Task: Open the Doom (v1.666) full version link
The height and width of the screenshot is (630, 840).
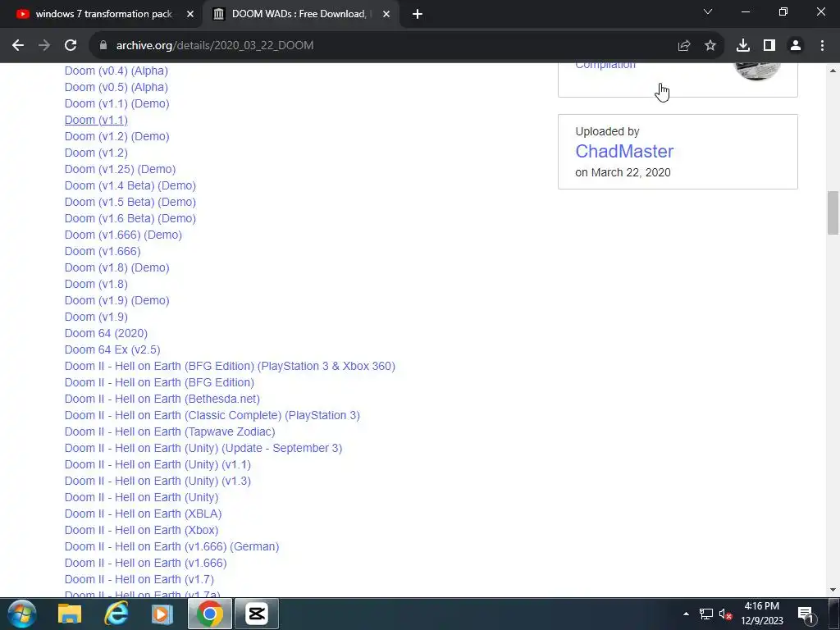Action: coord(103,252)
